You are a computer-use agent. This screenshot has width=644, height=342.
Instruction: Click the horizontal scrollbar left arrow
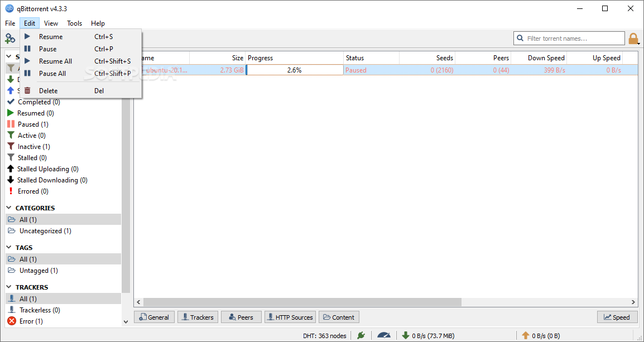click(x=139, y=302)
